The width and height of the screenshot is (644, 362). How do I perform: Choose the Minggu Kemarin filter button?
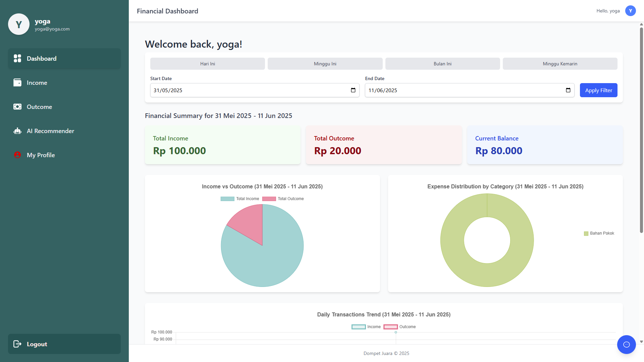pos(560,64)
